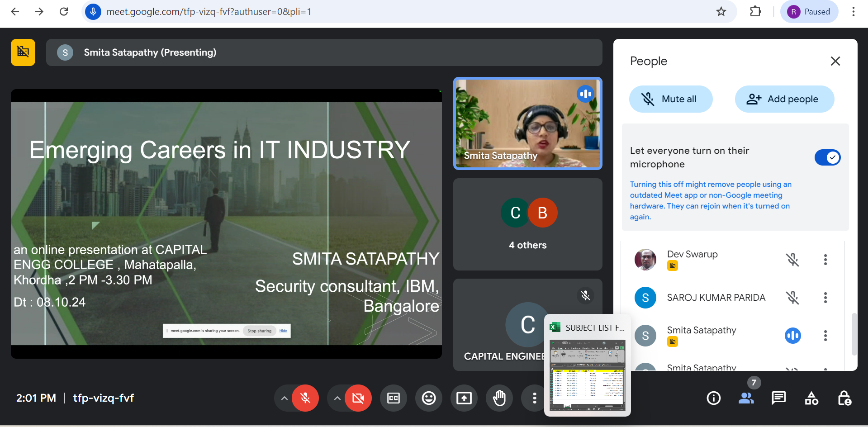Open the emoji reactions button
The image size is (868, 427).
click(x=428, y=398)
